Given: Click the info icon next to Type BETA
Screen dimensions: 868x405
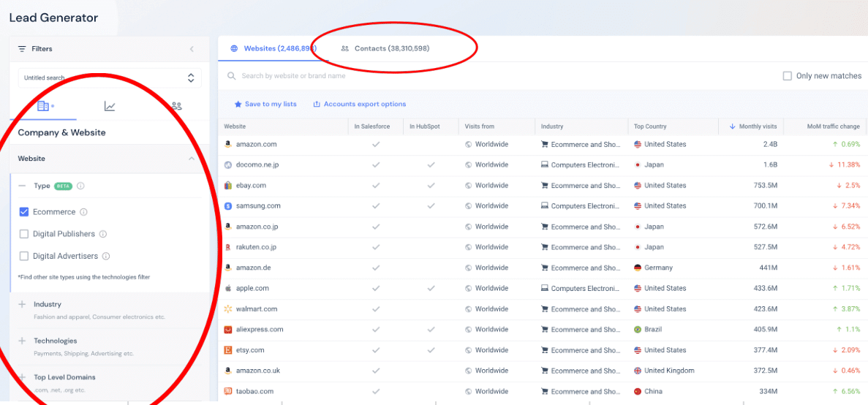Looking at the screenshot, I should (81, 186).
